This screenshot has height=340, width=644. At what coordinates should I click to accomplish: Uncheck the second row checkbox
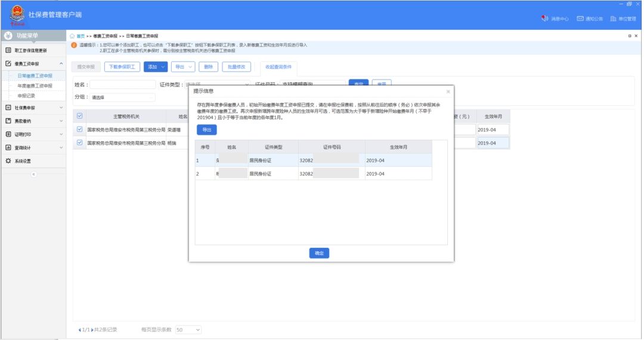tap(80, 143)
